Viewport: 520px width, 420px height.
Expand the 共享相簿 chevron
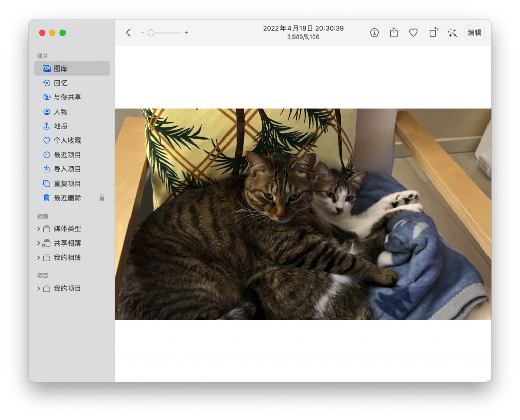pyautogui.click(x=39, y=243)
